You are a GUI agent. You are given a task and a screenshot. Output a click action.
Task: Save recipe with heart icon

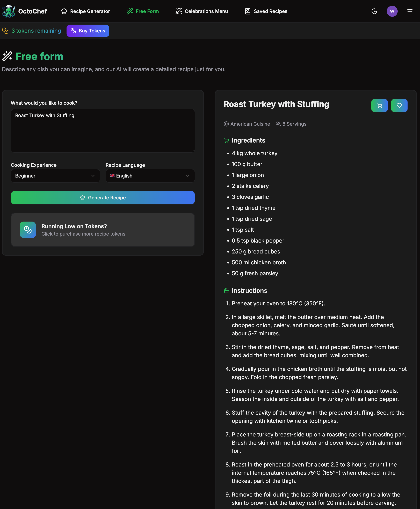(399, 105)
